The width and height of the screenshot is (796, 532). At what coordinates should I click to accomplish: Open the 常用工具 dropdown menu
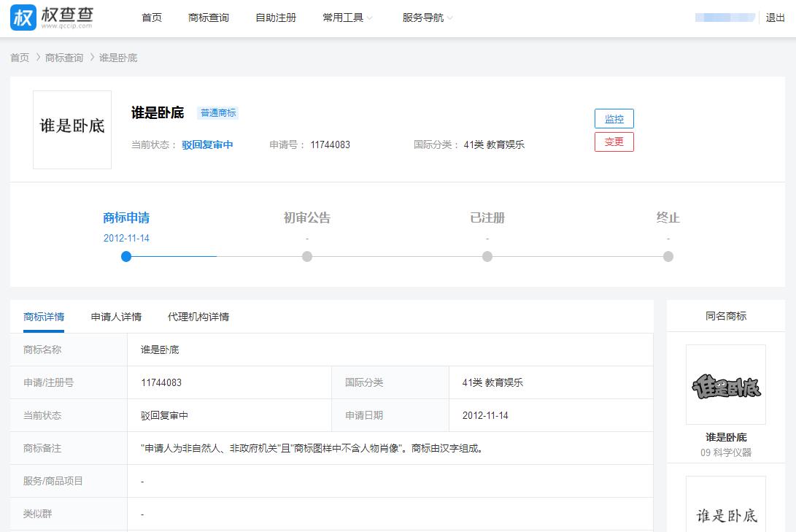(x=343, y=18)
